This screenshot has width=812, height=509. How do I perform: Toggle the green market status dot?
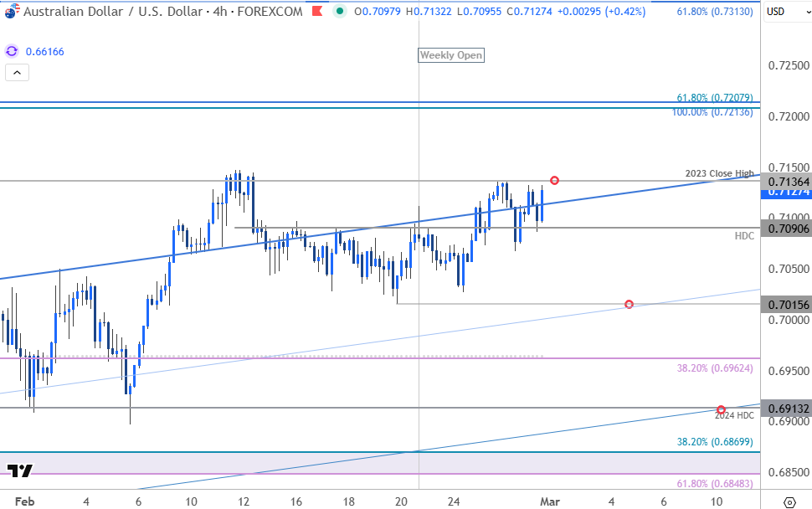pyautogui.click(x=340, y=11)
